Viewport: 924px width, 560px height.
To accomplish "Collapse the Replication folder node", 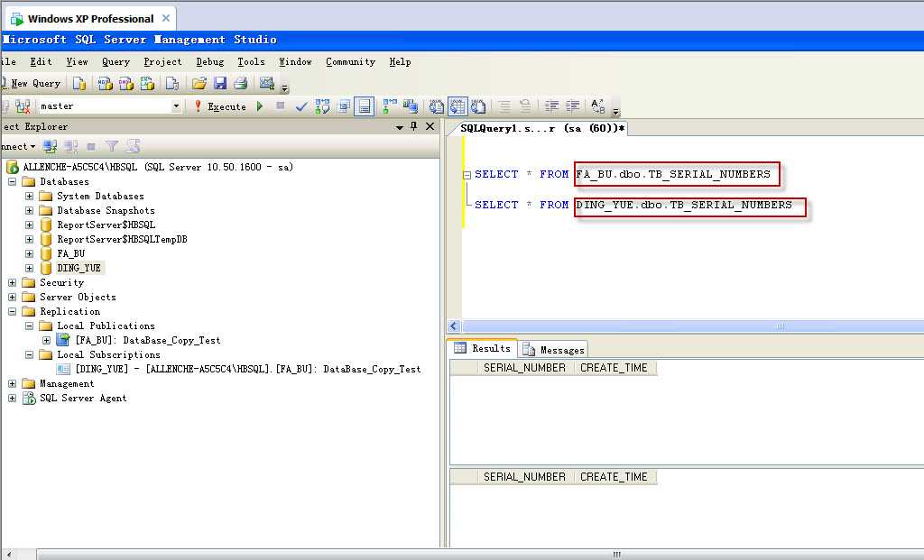I will point(13,311).
